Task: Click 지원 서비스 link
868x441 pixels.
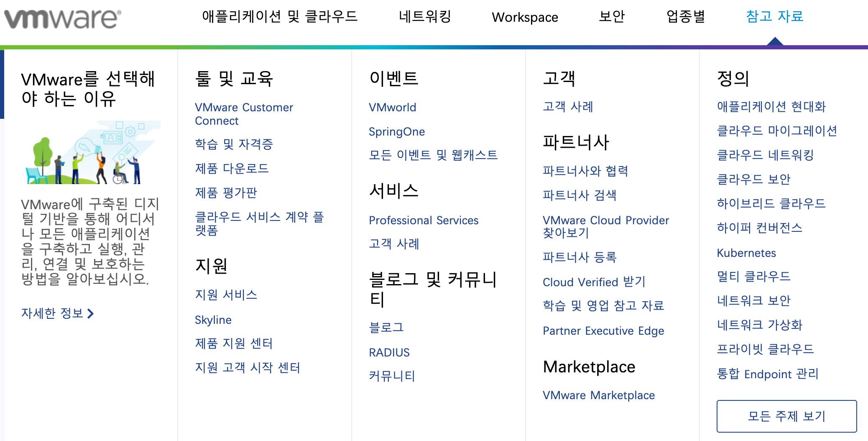Action: (x=226, y=295)
